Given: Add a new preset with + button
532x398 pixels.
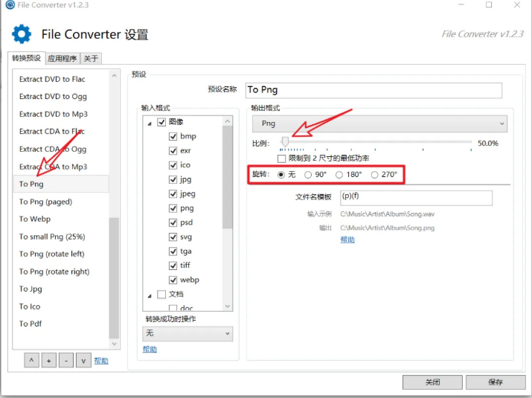Looking at the screenshot, I should [49, 360].
